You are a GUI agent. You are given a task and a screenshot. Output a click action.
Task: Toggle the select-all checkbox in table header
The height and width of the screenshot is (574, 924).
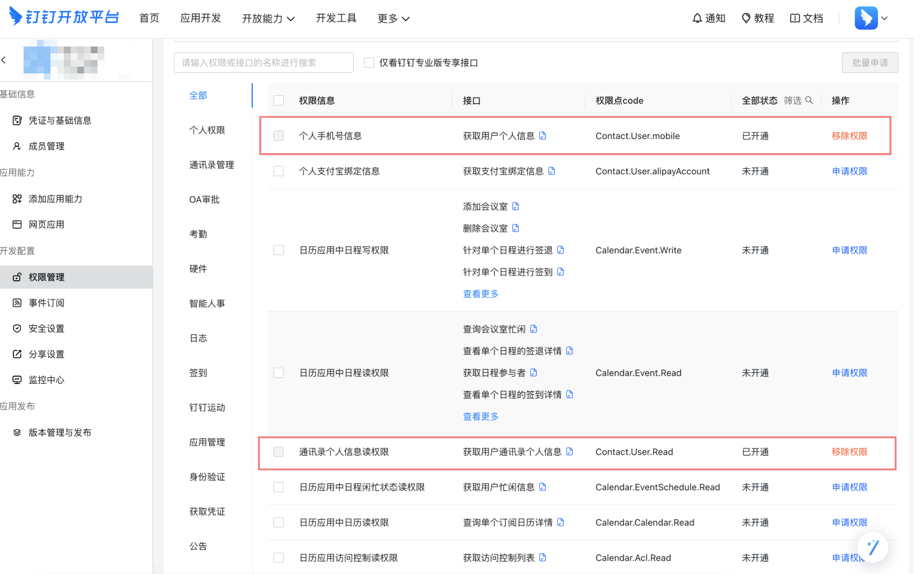point(279,101)
